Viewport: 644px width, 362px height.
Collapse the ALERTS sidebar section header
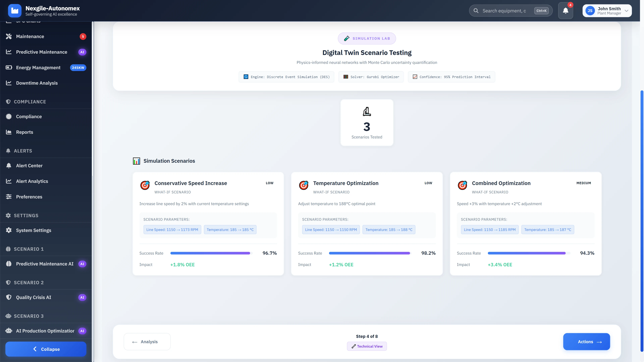coord(23,151)
